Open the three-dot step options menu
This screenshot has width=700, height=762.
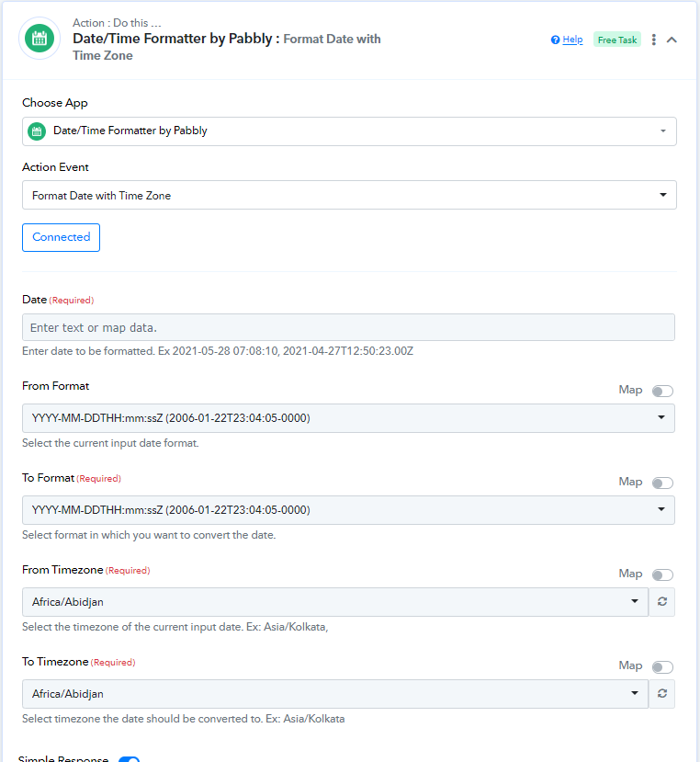[x=654, y=40]
